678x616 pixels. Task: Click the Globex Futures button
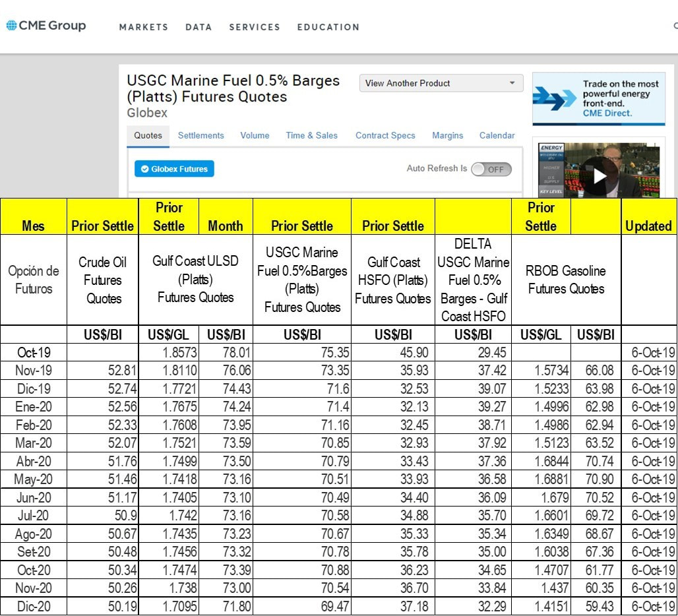(x=174, y=169)
